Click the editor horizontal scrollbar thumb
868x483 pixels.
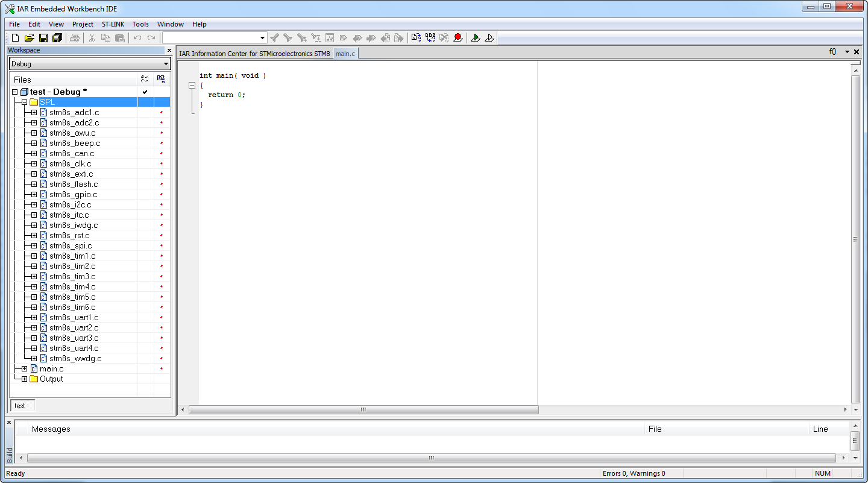tap(363, 410)
